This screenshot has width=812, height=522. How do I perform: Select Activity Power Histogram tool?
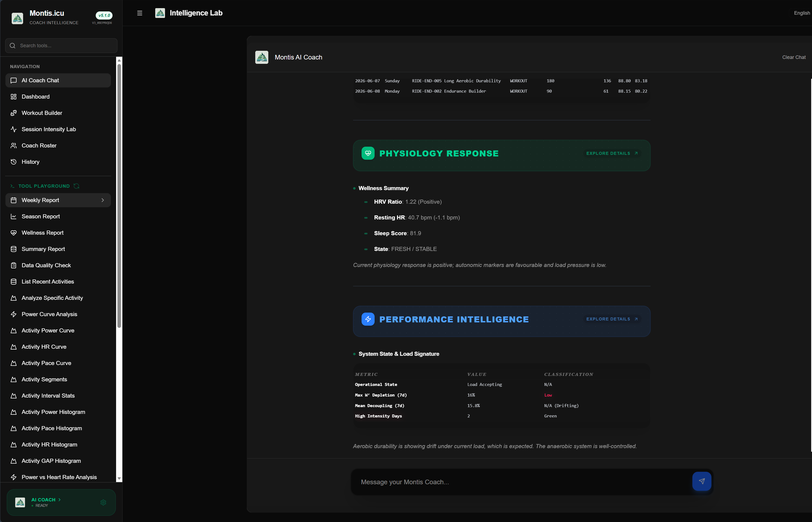[x=58, y=412]
